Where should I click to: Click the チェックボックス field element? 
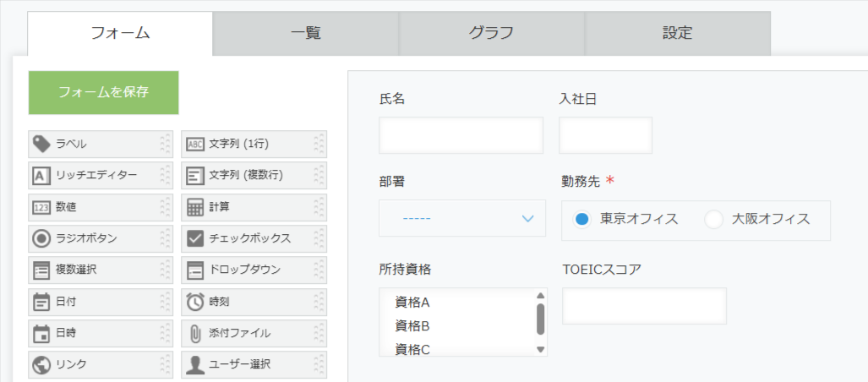(254, 238)
